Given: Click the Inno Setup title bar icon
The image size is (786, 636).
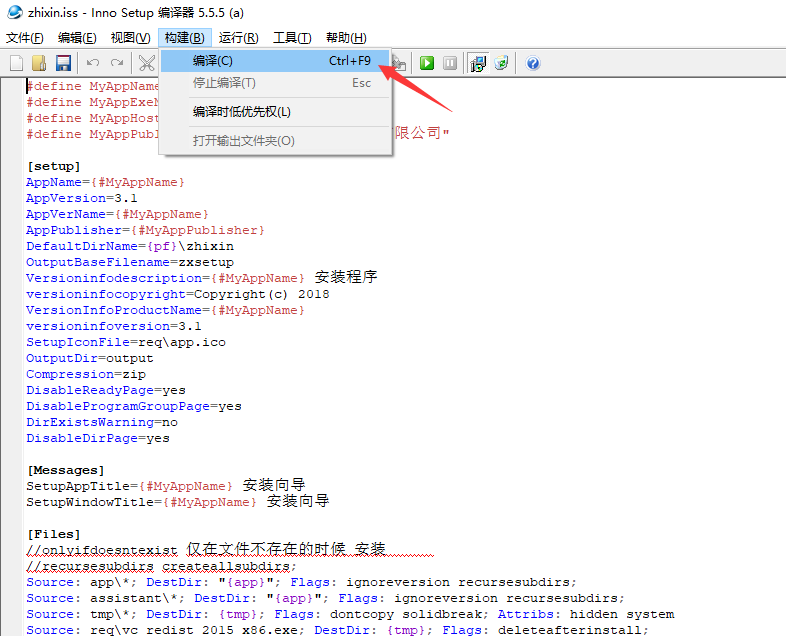Looking at the screenshot, I should point(15,12).
